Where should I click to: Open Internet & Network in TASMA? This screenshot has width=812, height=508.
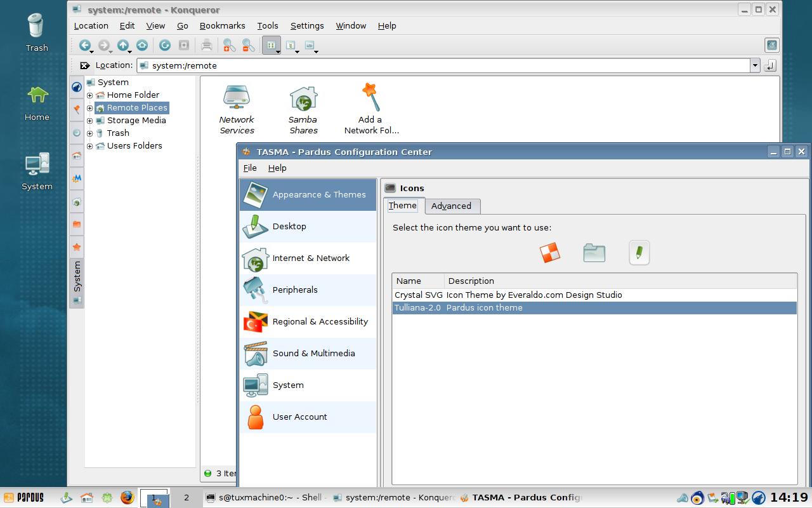click(x=308, y=258)
